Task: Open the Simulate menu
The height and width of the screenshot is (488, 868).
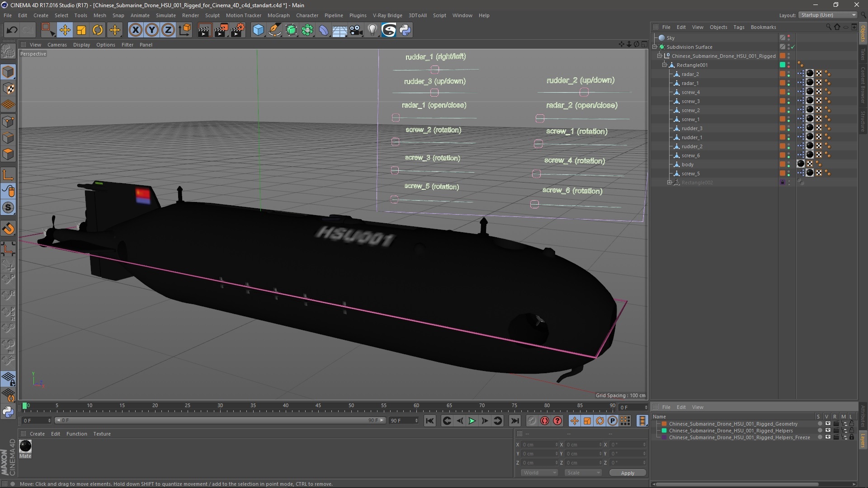Action: (166, 15)
